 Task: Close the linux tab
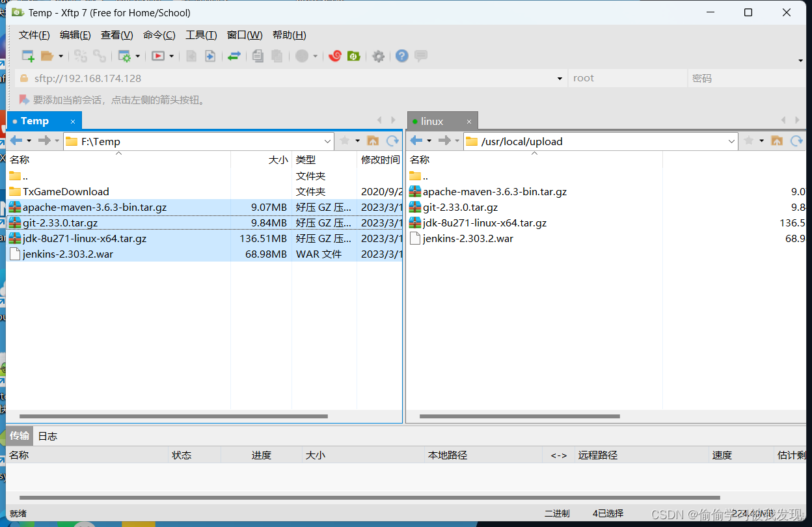pyautogui.click(x=469, y=122)
